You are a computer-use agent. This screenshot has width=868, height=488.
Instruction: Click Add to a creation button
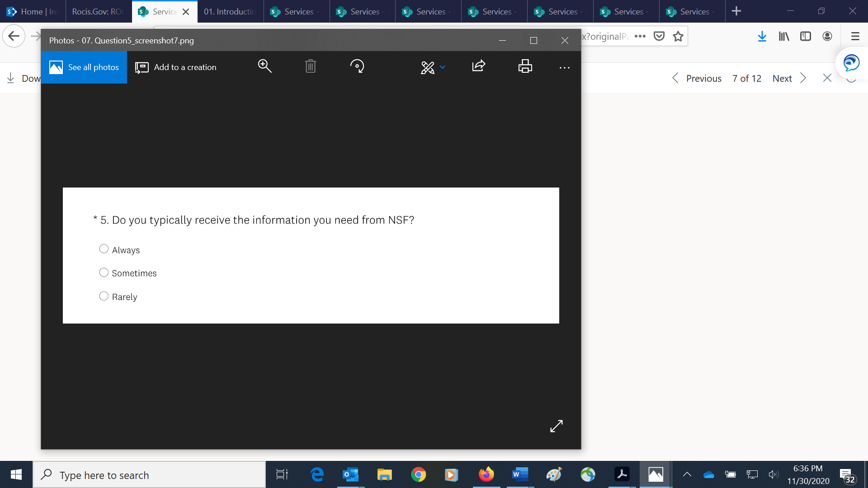tap(176, 67)
